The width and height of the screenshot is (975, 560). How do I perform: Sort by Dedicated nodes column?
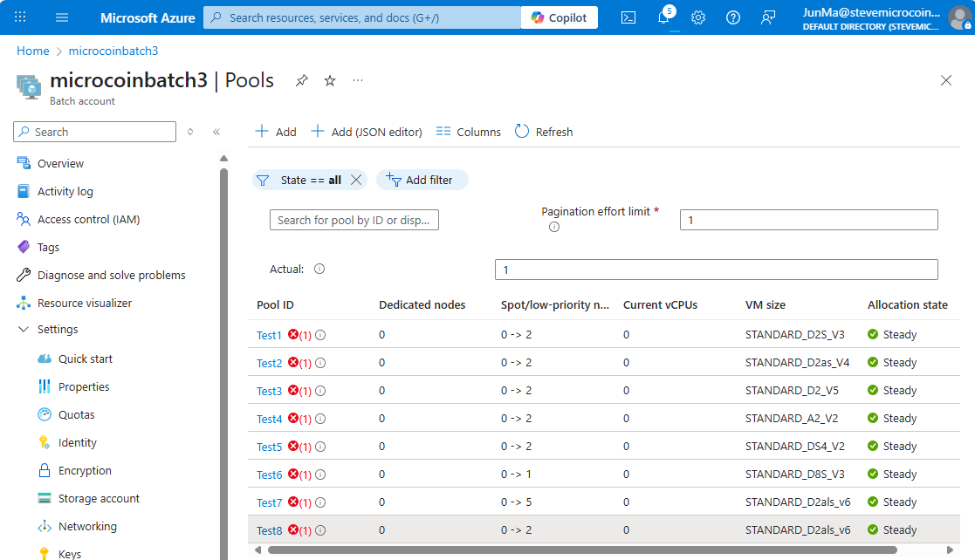point(422,305)
